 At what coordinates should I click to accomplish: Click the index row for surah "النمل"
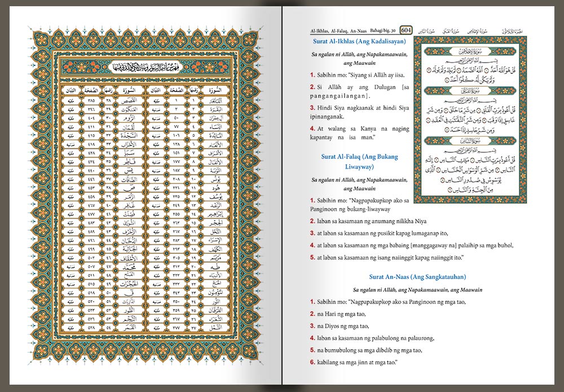pos(189,328)
